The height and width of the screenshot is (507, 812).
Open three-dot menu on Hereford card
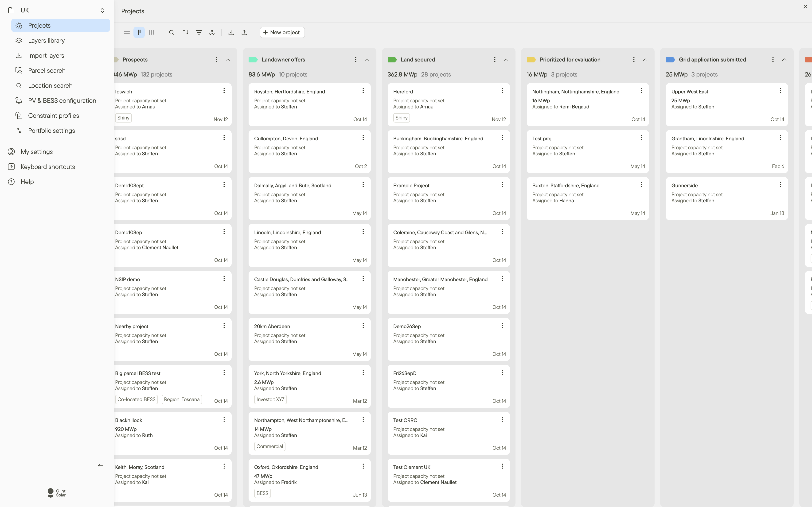(x=502, y=91)
